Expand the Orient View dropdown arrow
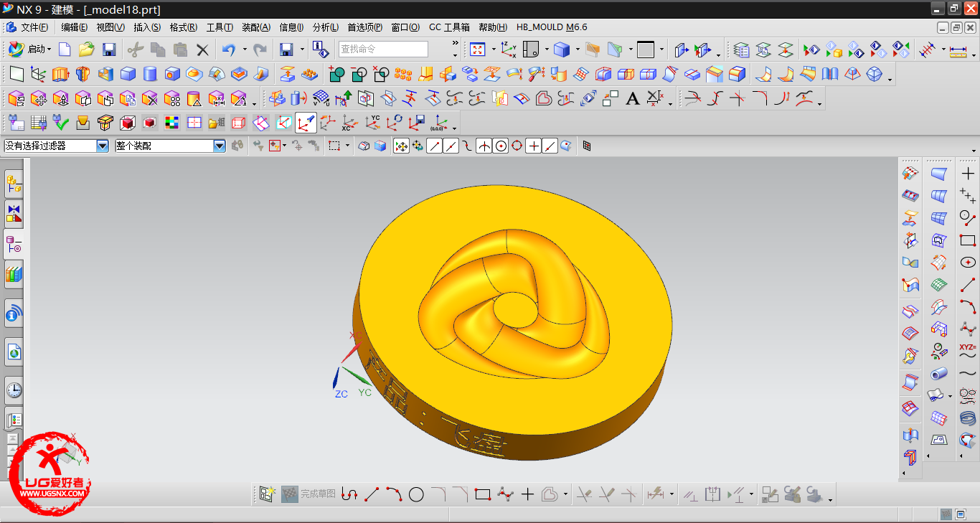 pos(547,50)
